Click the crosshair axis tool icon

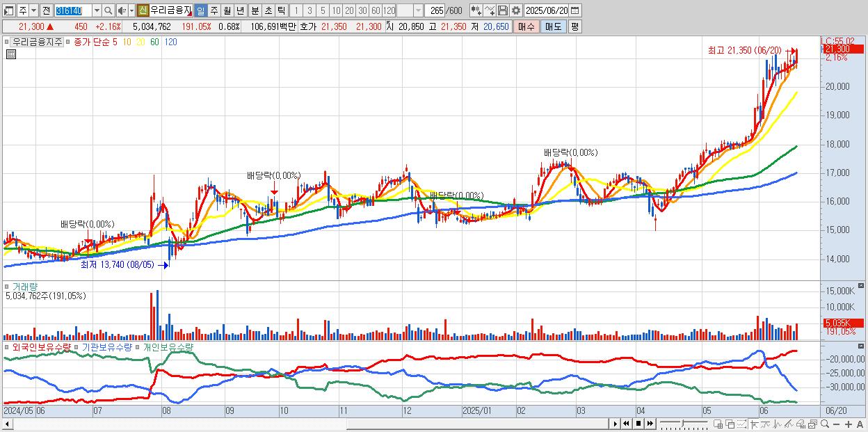pyautogui.click(x=754, y=424)
